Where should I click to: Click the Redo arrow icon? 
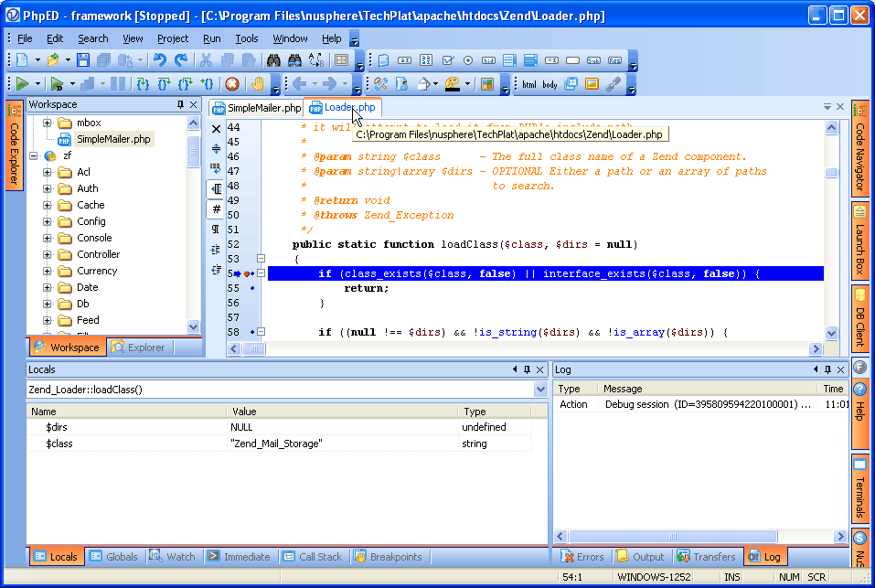tap(181, 60)
